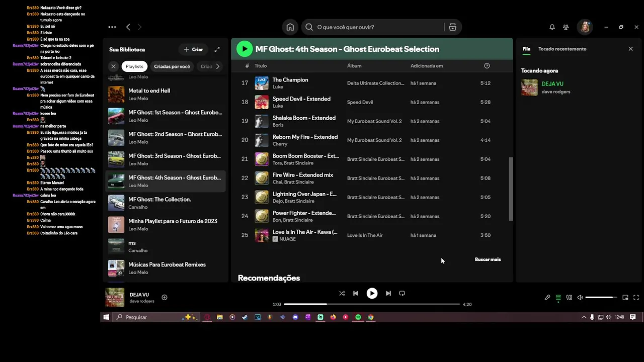Viewport: 644px width, 362px height.
Task: Sort by the duration clock icon
Action: click(487, 66)
